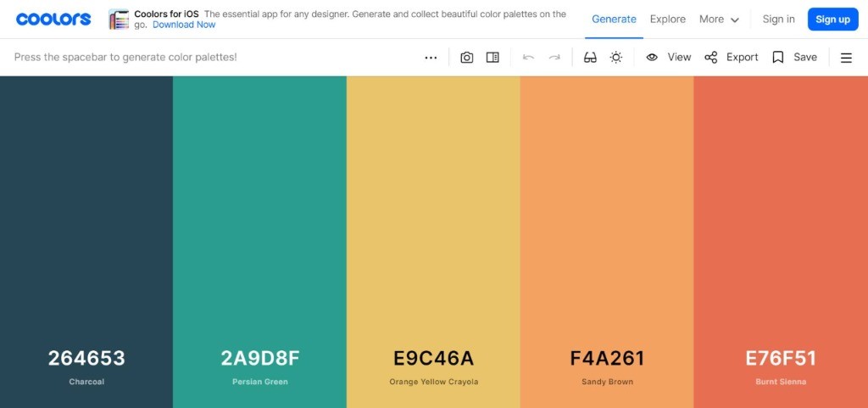This screenshot has height=408, width=868.
Task: Select the Persian Green color column
Action: tap(259, 242)
